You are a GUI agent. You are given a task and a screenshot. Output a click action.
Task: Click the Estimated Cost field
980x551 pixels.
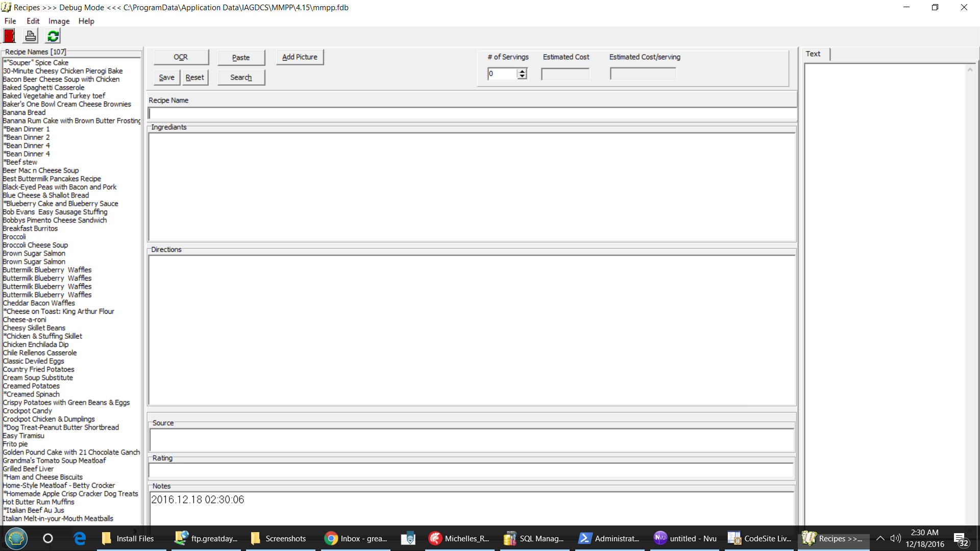[x=565, y=74]
